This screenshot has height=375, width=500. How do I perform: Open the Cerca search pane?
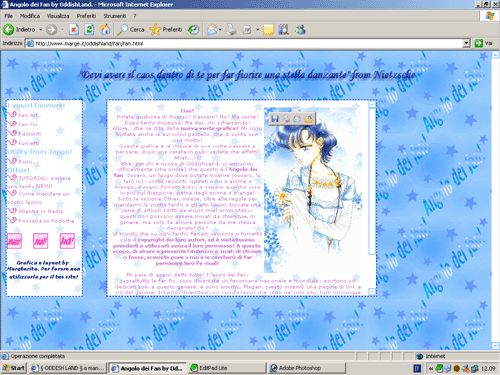[x=131, y=30]
